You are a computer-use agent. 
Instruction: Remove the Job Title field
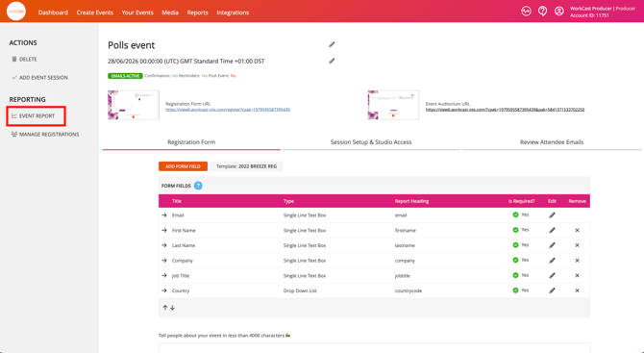pyautogui.click(x=577, y=275)
